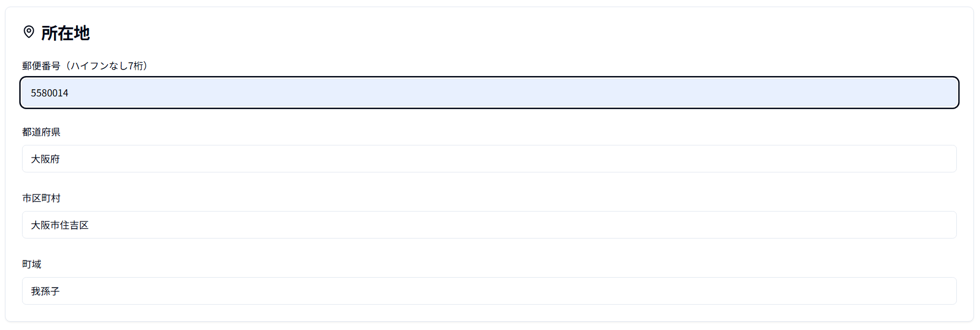Click the ハイフンなし7桁 hint text
This screenshot has width=980, height=330.
tap(106, 66)
